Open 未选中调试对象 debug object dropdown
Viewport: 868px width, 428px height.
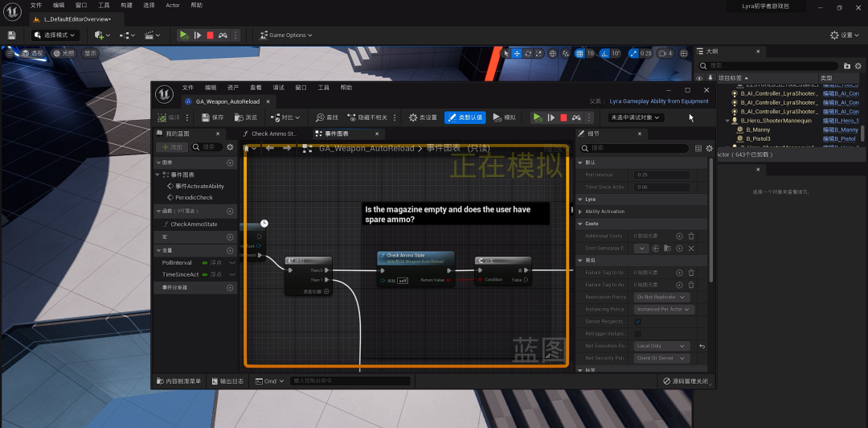(636, 117)
